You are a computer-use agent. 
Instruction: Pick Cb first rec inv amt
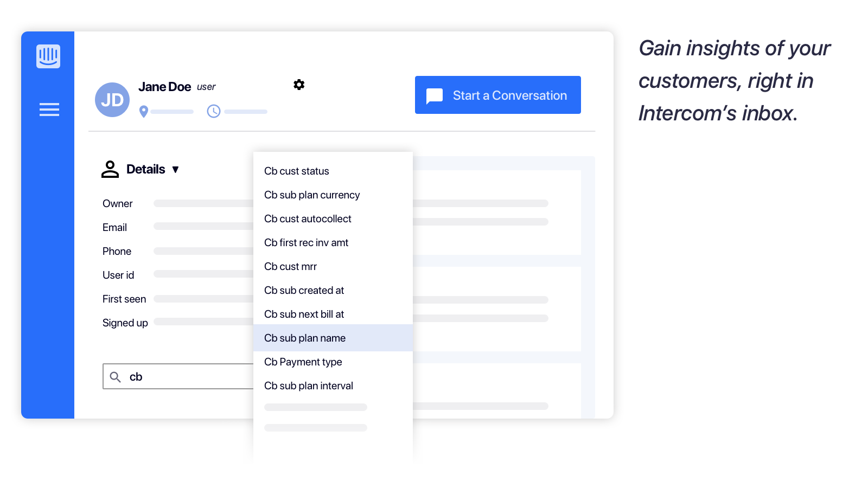pos(306,242)
